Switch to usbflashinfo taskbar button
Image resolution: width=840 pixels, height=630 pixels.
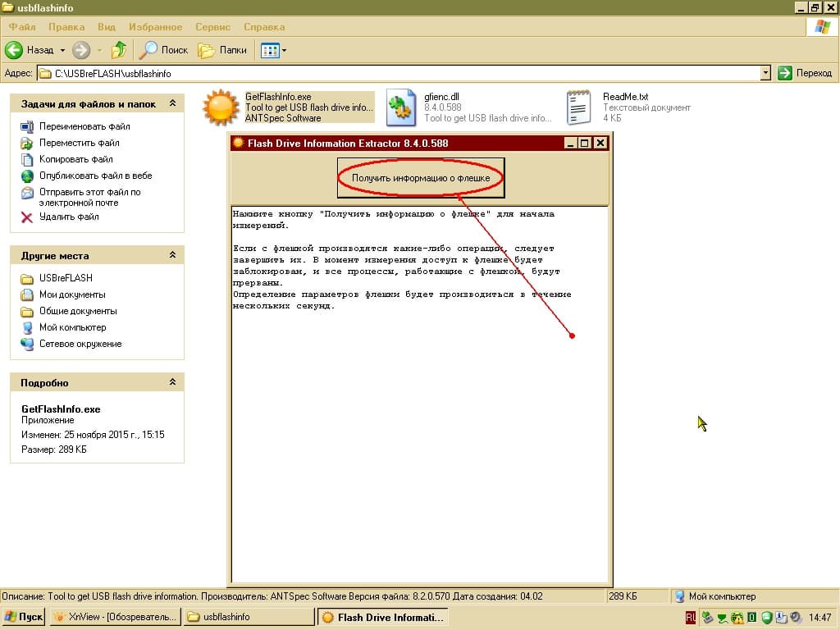tap(249, 617)
